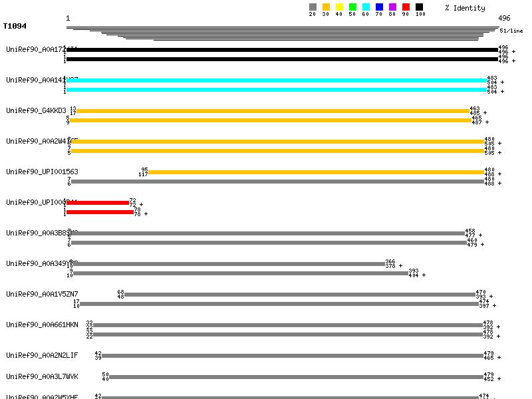
Task: Select the UniRef90_A0A3L7WVK label
Action: click(x=42, y=376)
